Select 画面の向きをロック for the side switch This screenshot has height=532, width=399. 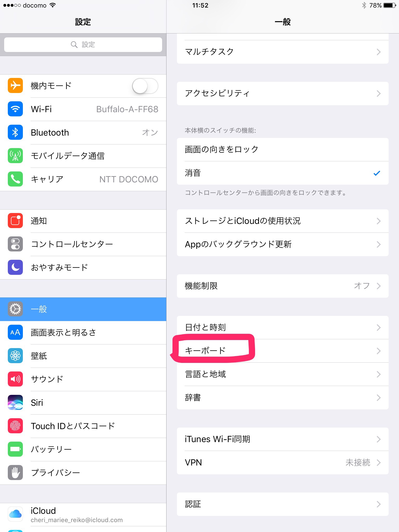tap(283, 150)
